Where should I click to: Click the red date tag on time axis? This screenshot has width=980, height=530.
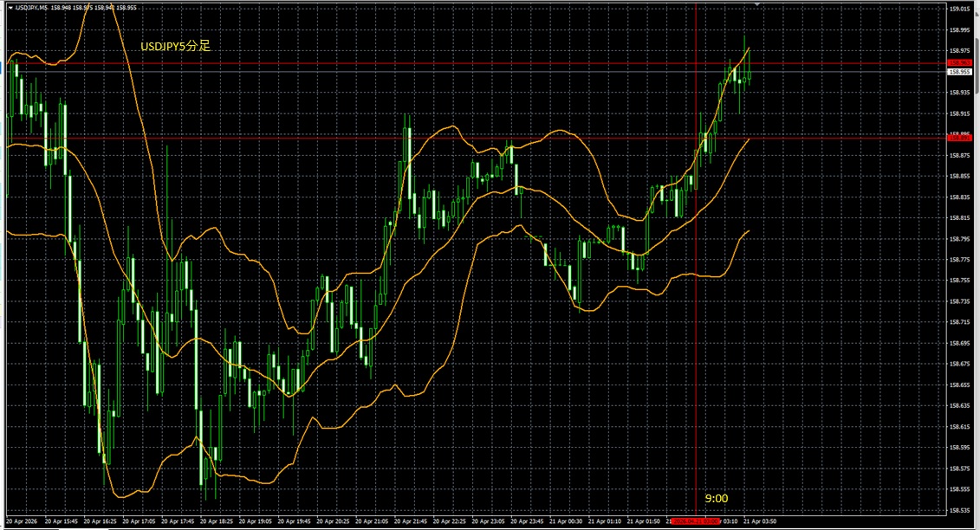[x=693, y=522]
